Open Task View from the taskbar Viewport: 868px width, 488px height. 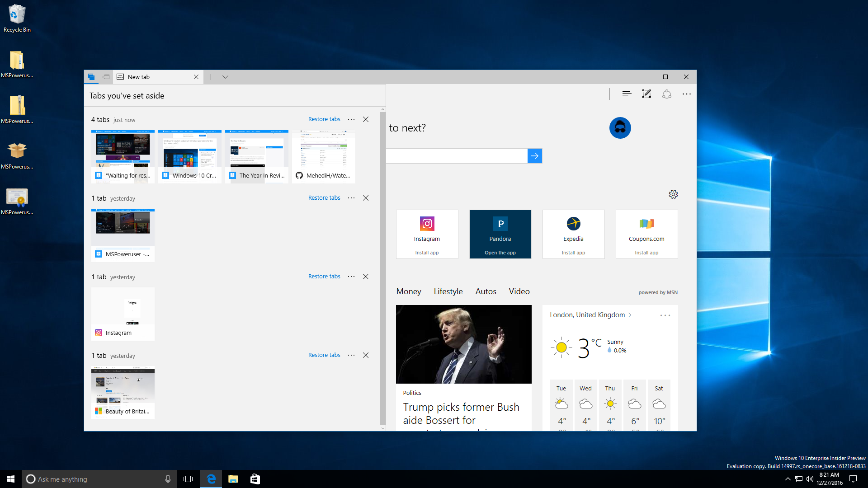(x=188, y=479)
